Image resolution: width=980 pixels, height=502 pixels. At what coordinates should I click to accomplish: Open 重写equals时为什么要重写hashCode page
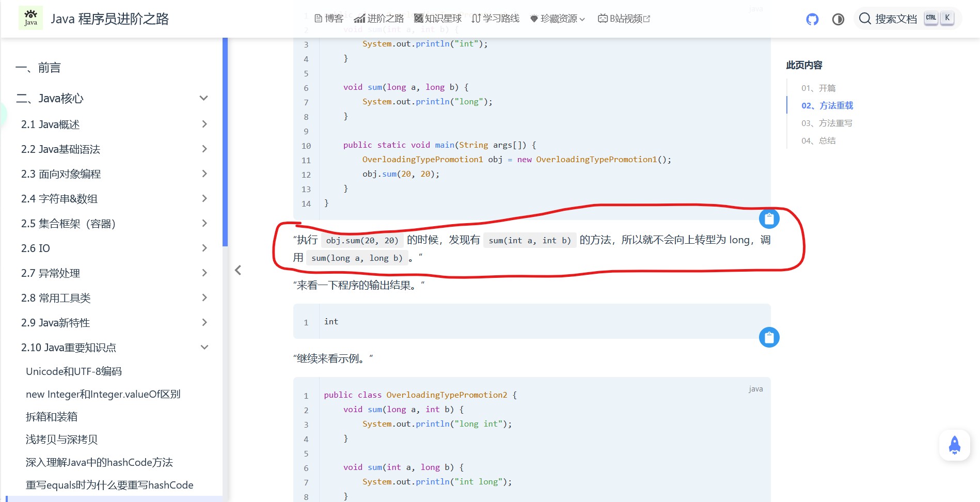coord(109,485)
